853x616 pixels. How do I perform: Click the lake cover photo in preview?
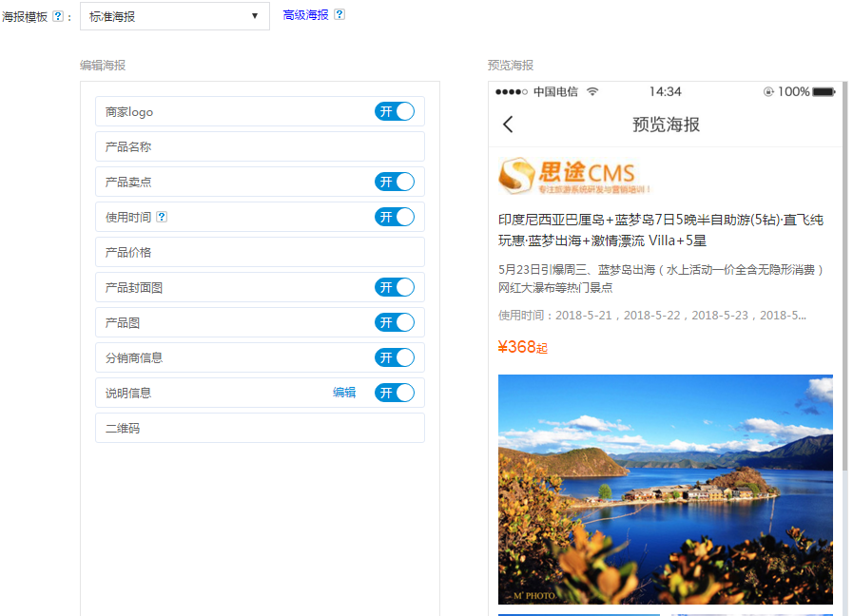click(665, 489)
